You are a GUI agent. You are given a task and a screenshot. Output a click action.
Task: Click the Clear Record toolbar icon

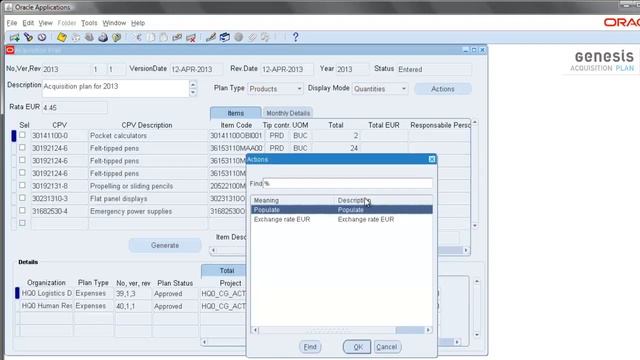[177, 38]
